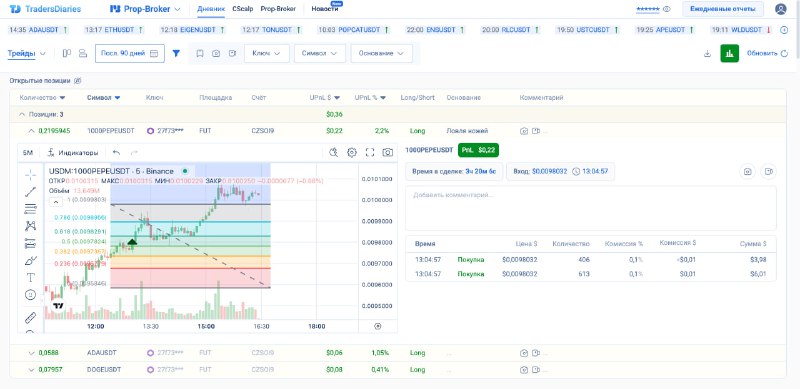Click the green PnL $0,22 badge
This screenshot has width=800, height=389.
coord(479,150)
